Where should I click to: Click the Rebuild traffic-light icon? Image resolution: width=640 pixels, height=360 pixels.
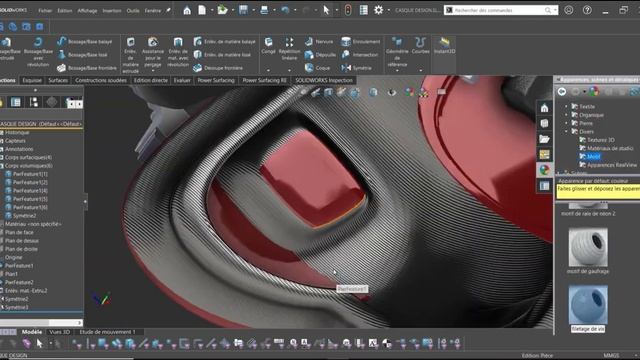coord(348,10)
